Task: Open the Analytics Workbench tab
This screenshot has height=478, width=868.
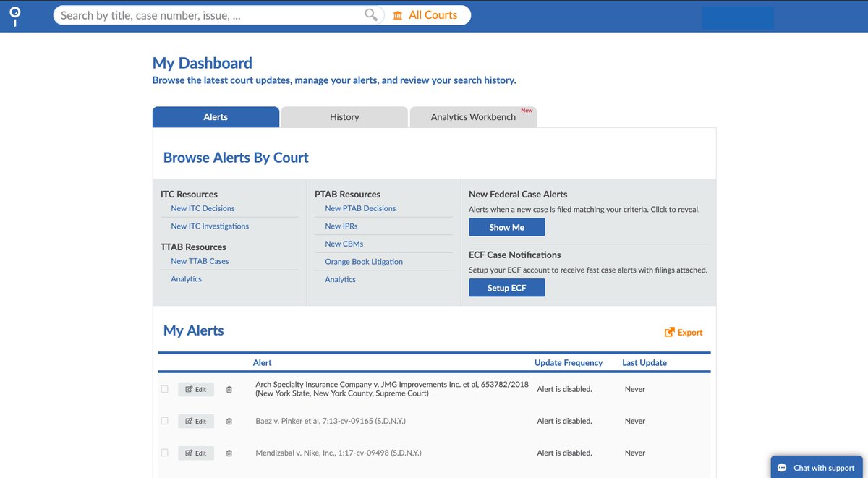Action: 473,117
